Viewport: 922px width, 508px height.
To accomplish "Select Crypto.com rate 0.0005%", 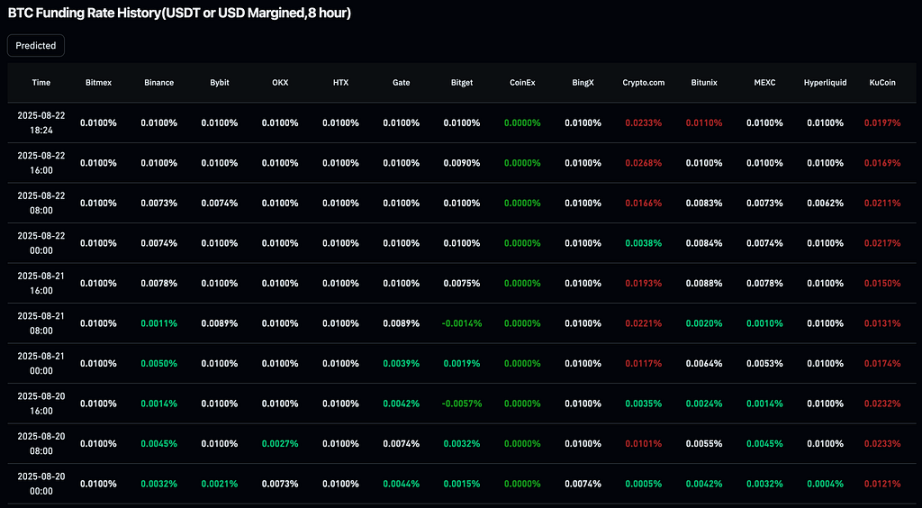I will pos(643,484).
